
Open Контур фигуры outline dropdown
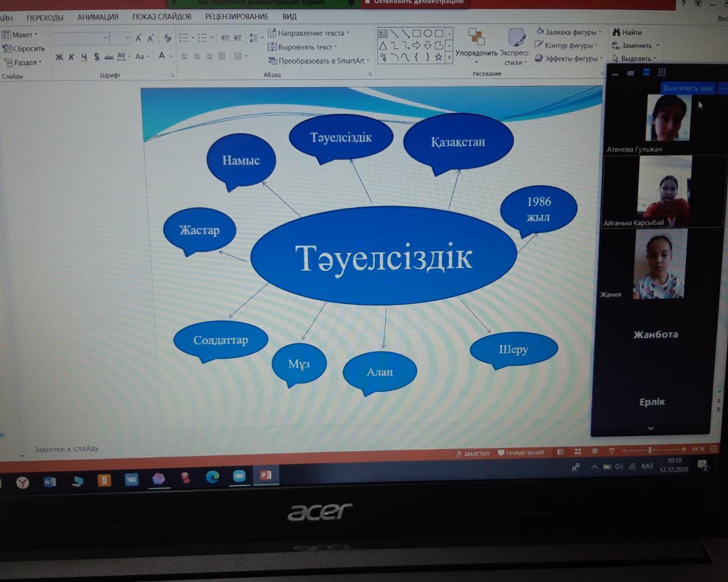tap(566, 45)
